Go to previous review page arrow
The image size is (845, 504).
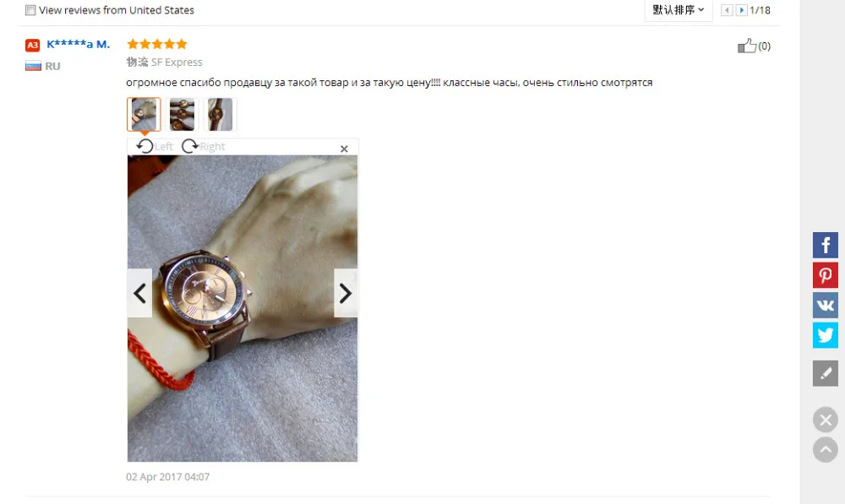[727, 10]
